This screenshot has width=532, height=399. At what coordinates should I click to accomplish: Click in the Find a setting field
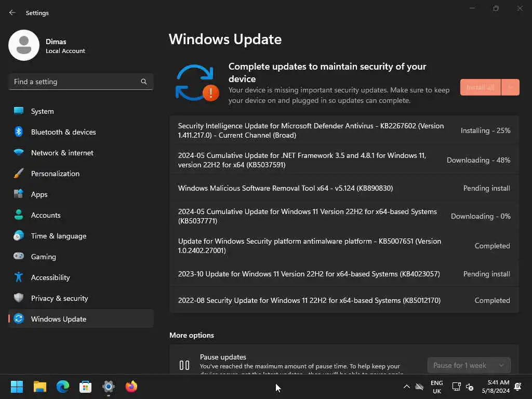point(81,82)
